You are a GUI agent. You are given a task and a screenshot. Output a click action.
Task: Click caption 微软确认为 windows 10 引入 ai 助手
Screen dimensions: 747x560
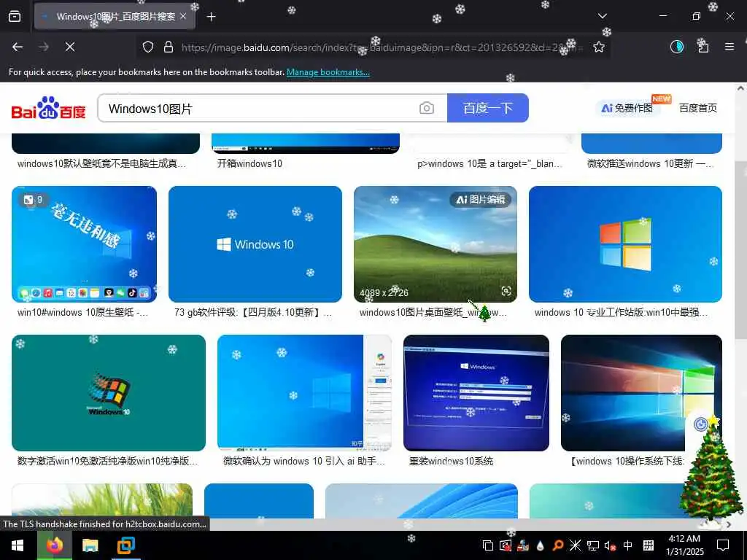pos(304,461)
